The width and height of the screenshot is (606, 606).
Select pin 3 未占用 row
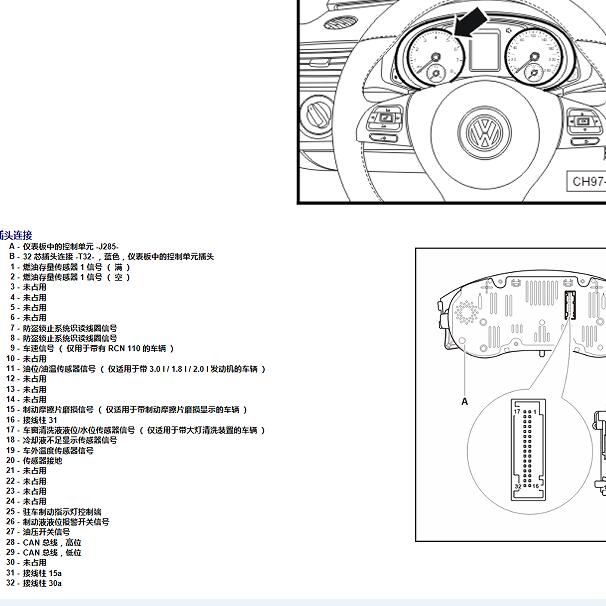click(x=28, y=287)
